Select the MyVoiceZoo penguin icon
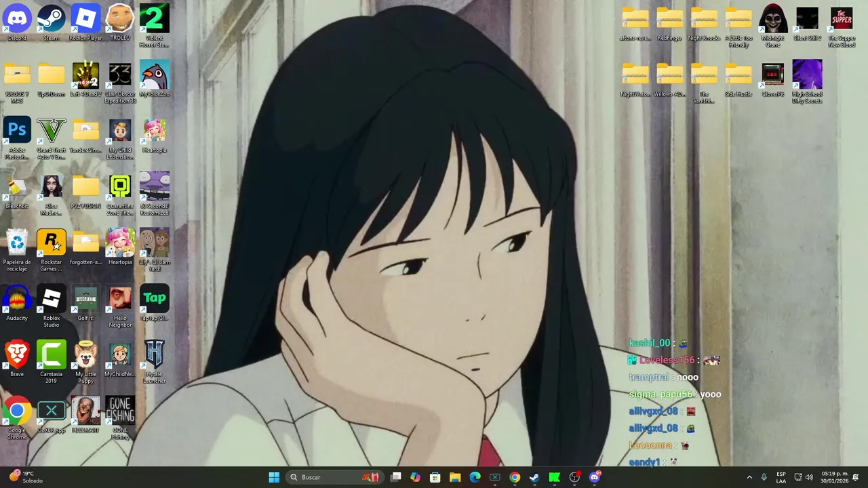The width and height of the screenshot is (868, 488). pos(154,79)
